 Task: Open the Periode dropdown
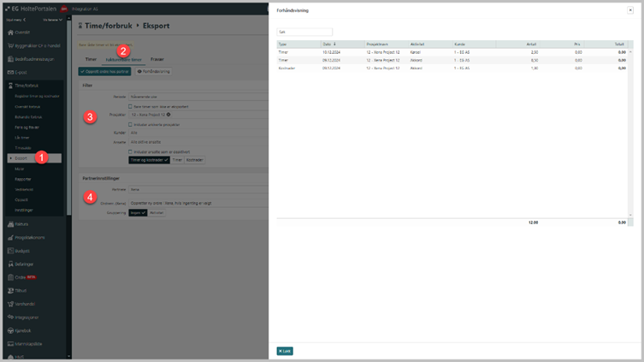(x=197, y=97)
